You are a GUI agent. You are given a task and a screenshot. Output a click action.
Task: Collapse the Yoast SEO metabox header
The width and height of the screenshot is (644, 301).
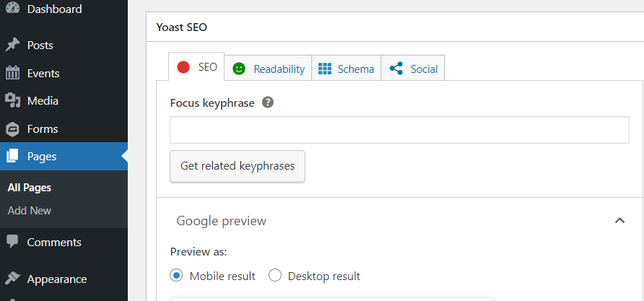(x=395, y=27)
